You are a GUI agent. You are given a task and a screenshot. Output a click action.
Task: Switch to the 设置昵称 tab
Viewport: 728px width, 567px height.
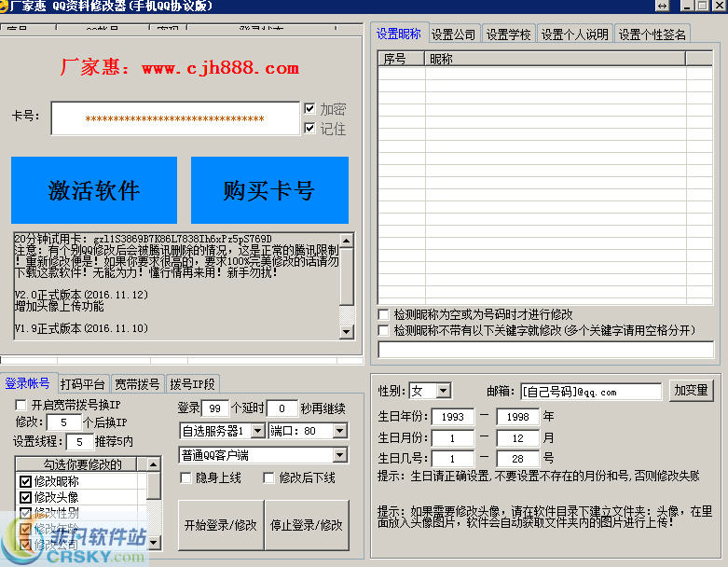[399, 34]
